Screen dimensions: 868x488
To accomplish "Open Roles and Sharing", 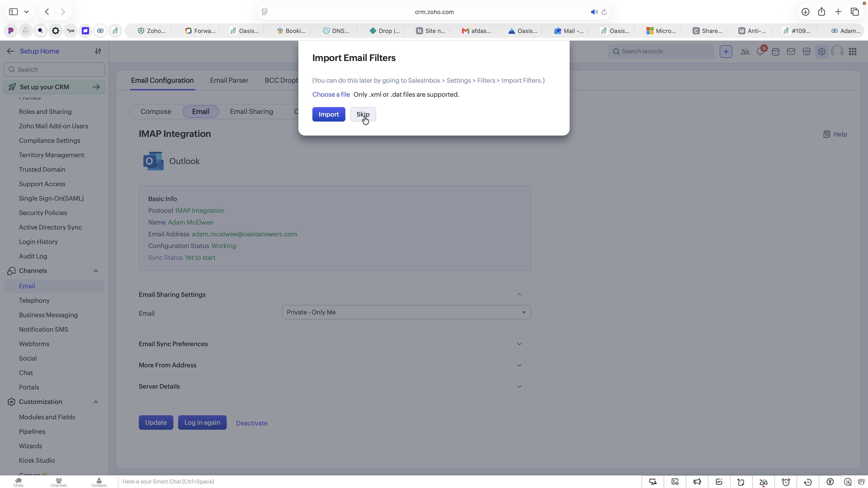I will coord(45,111).
